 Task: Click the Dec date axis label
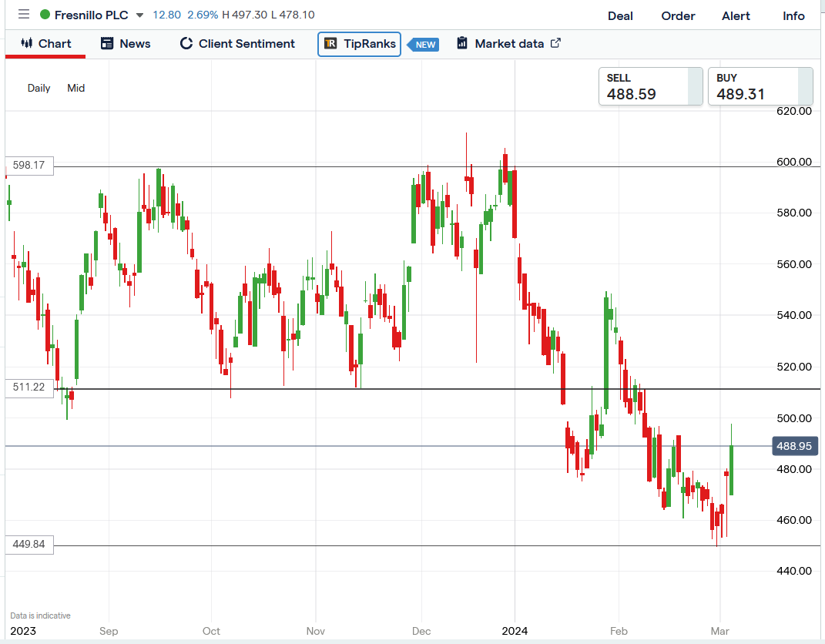421,631
